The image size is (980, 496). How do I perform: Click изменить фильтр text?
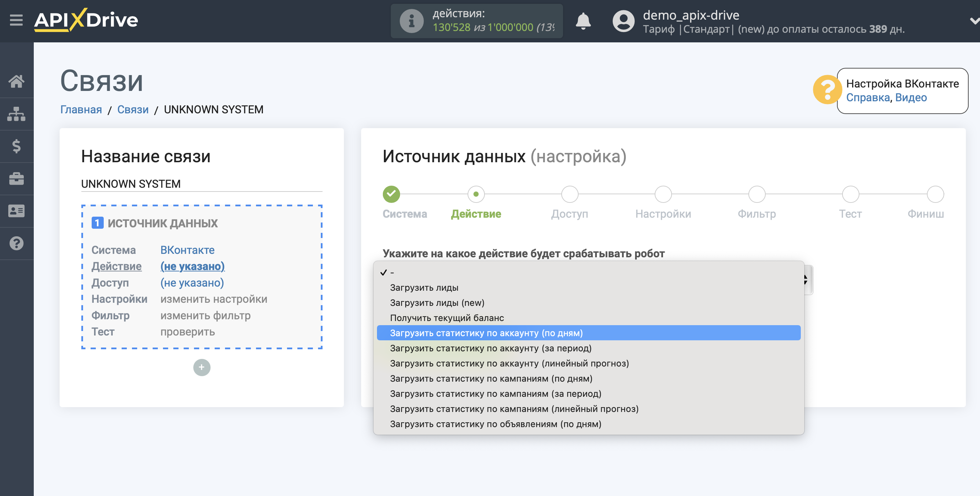click(205, 315)
